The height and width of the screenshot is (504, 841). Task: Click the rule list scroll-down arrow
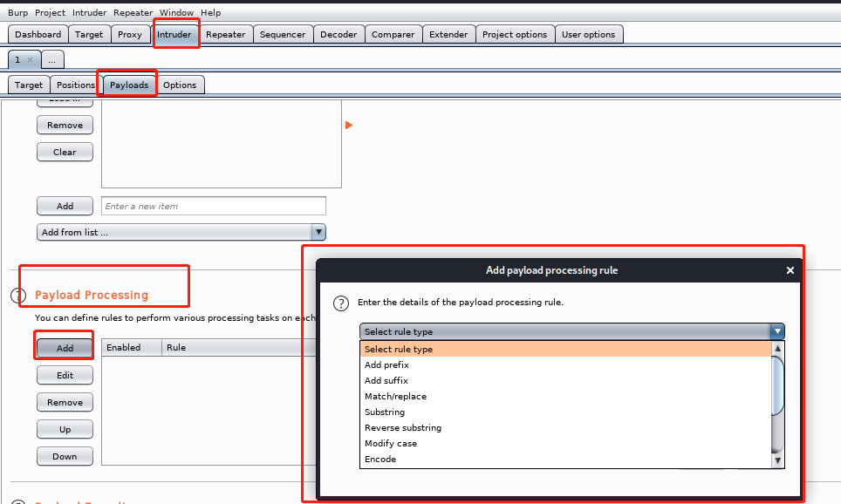pos(777,460)
